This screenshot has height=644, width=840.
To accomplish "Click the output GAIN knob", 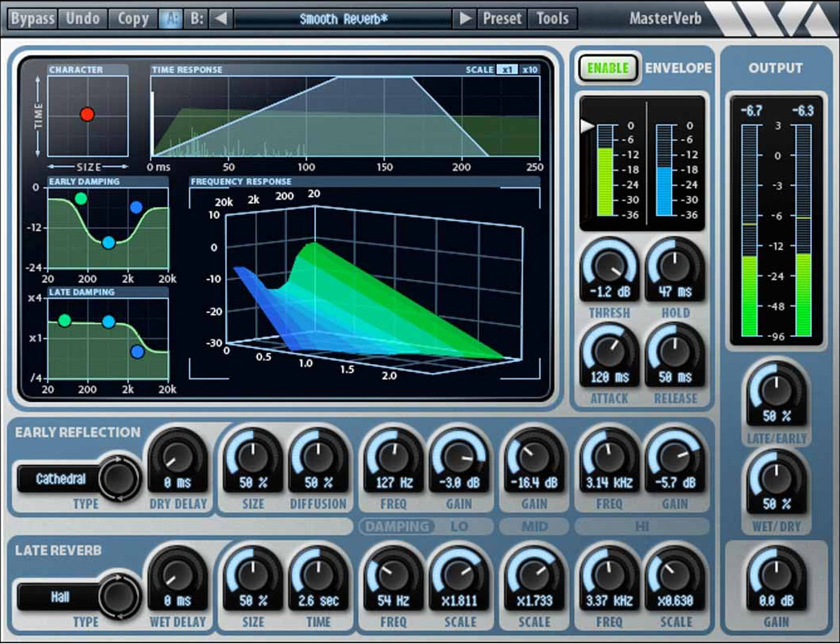I will [x=776, y=575].
